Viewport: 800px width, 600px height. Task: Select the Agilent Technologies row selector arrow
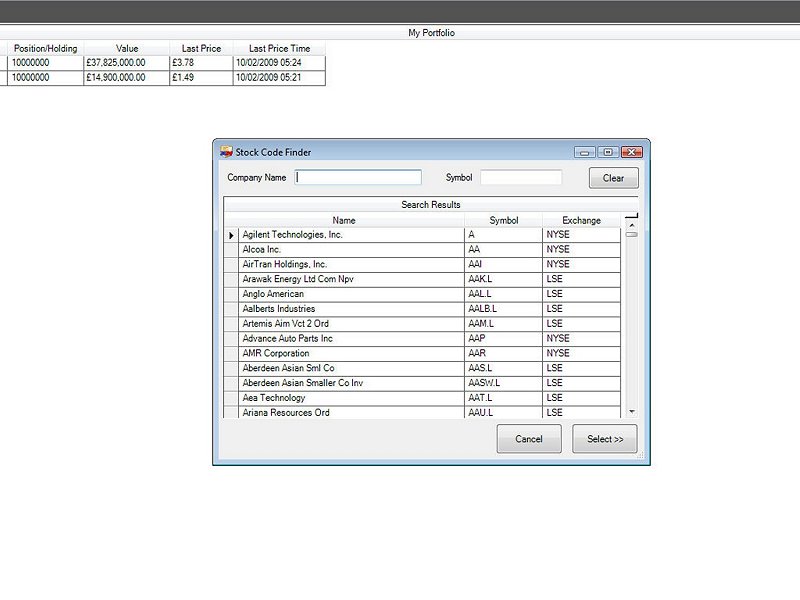point(231,235)
